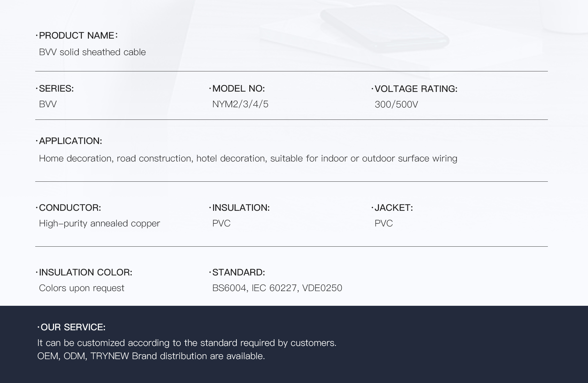Select Colors upon request text
The width and height of the screenshot is (588, 383).
[82, 288]
